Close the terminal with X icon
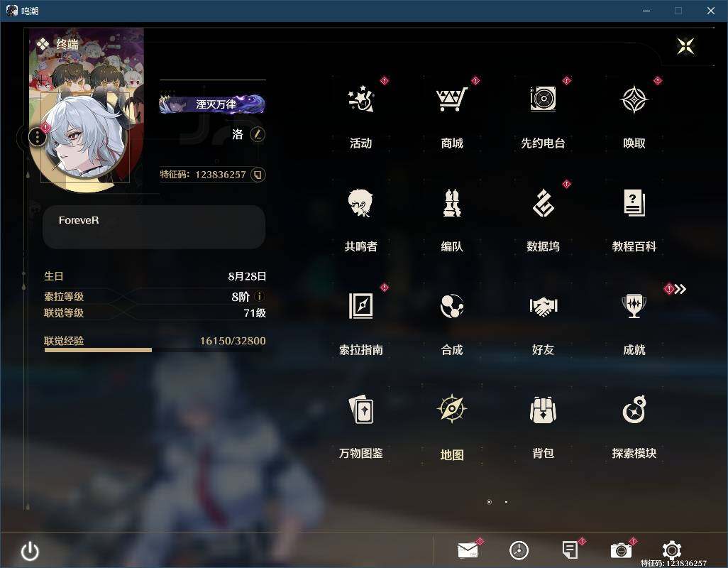The width and height of the screenshot is (728, 568). (685, 46)
